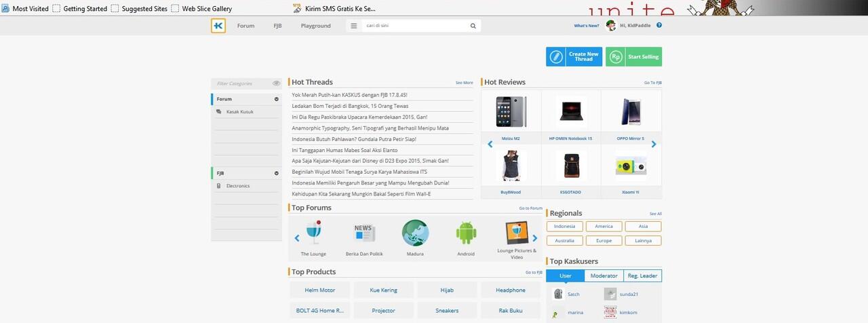Click the Kaskus logo home icon
The image size is (868, 323).
pos(218,26)
